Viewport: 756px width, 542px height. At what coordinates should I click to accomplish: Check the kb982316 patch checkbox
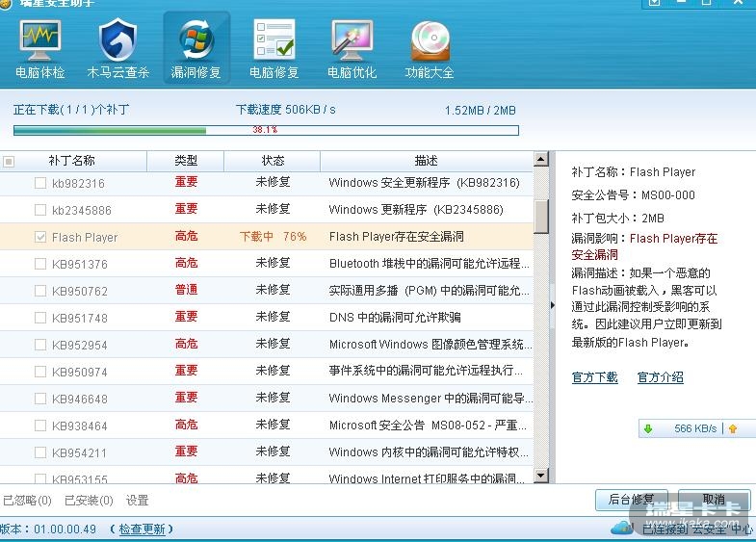coord(40,183)
